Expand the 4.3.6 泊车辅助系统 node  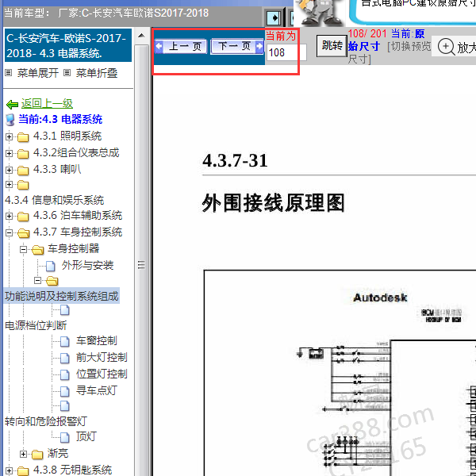9,216
